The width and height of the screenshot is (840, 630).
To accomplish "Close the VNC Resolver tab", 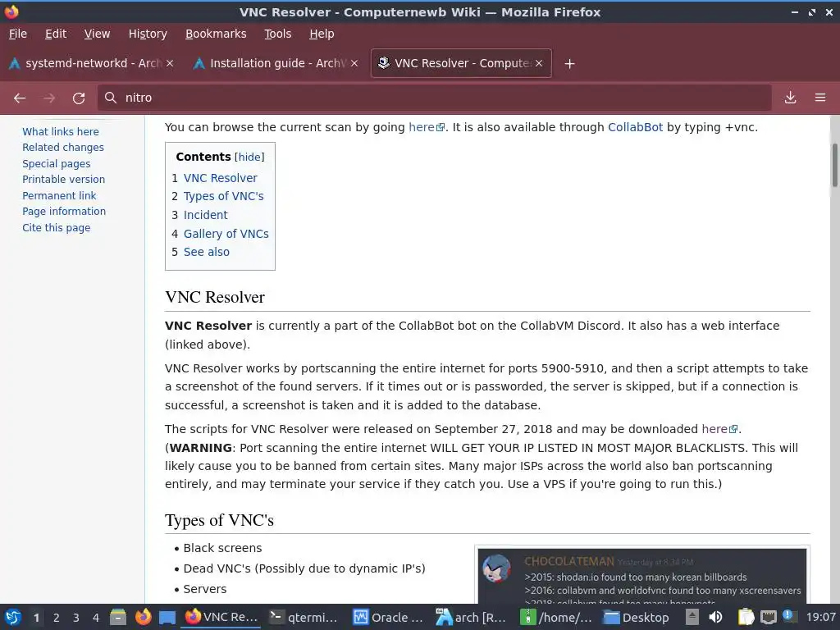I will coord(539,63).
